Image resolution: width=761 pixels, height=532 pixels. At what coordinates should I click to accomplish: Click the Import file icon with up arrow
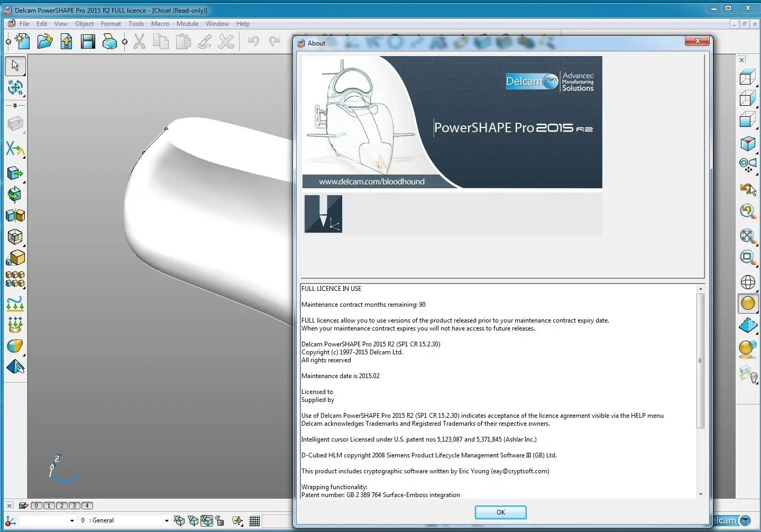[67, 41]
